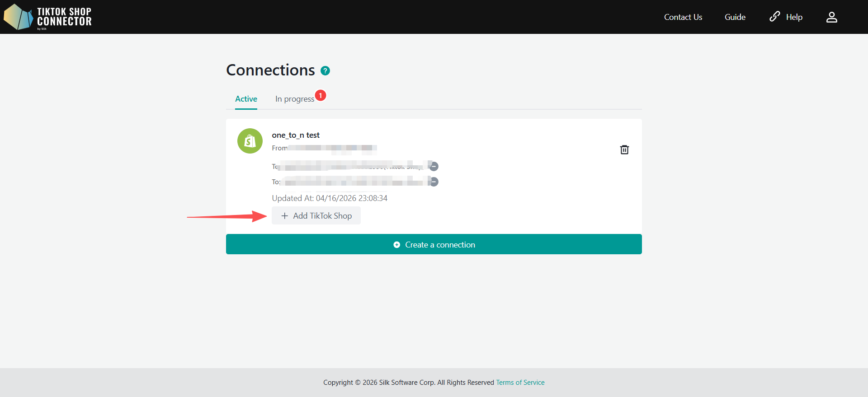This screenshot has height=397, width=868.
Task: Open the Terms of Service link
Action: tap(520, 383)
